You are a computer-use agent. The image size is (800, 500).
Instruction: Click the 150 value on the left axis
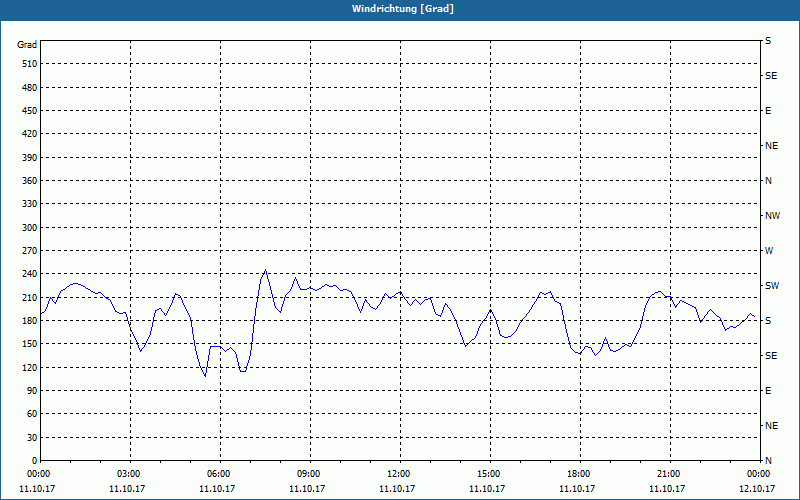tap(29, 343)
